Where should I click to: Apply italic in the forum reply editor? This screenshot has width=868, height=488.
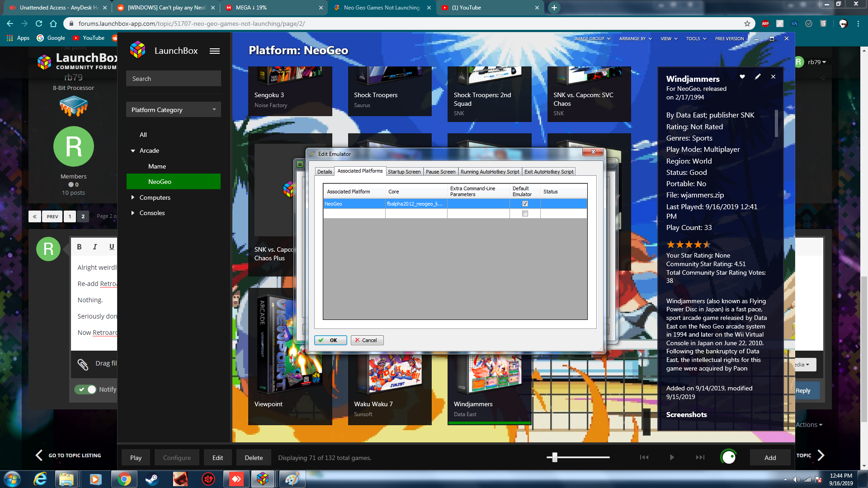click(x=95, y=247)
